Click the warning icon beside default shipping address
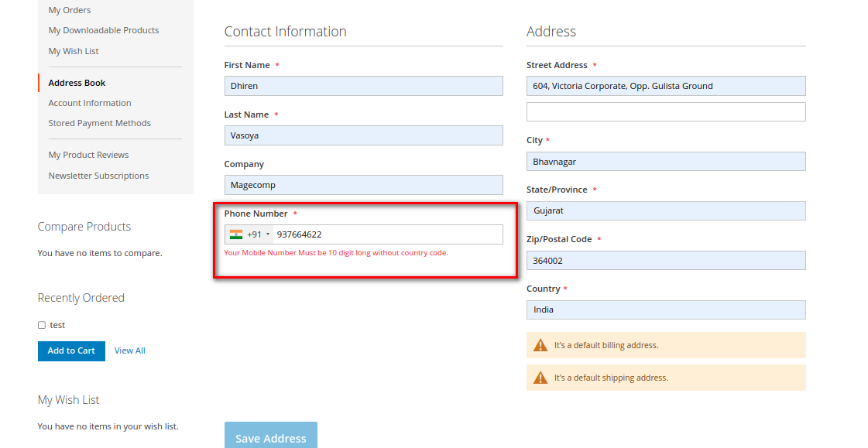868x448 pixels. (x=540, y=378)
